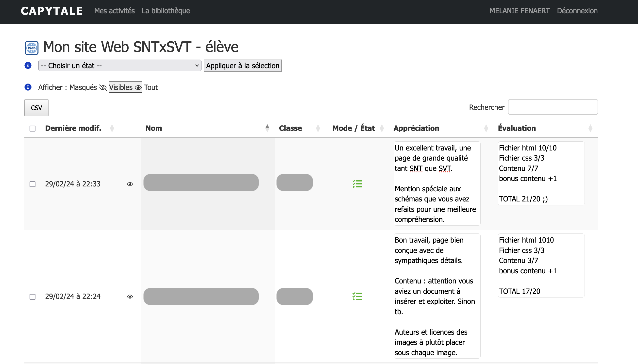This screenshot has width=638, height=364.
Task: Open Mes activités in navbar
Action: [x=114, y=11]
